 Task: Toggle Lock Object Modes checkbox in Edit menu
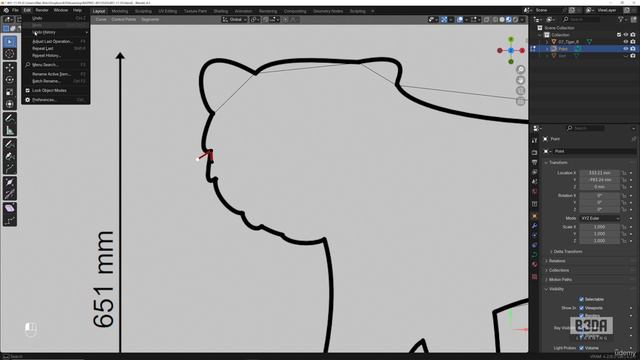pos(28,91)
